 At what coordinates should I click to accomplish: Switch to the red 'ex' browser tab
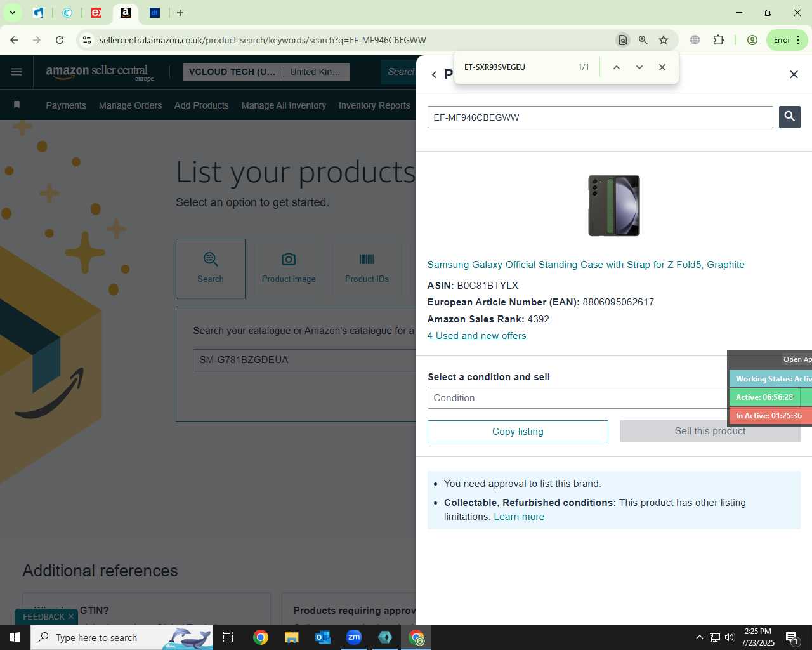pos(96,13)
